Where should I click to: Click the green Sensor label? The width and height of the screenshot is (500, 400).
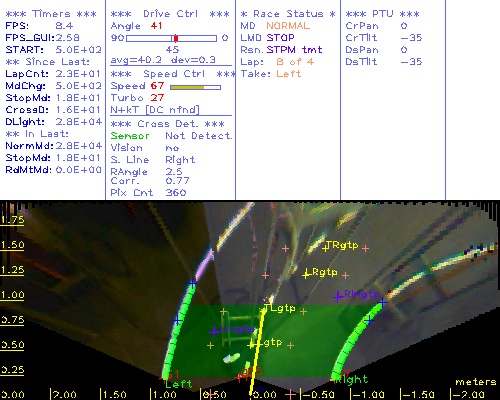click(x=130, y=136)
